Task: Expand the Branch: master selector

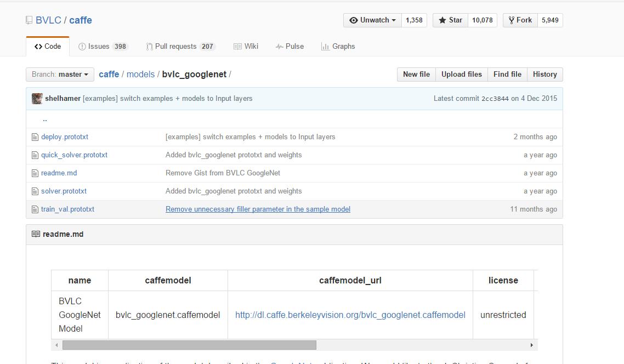Action: (x=60, y=75)
